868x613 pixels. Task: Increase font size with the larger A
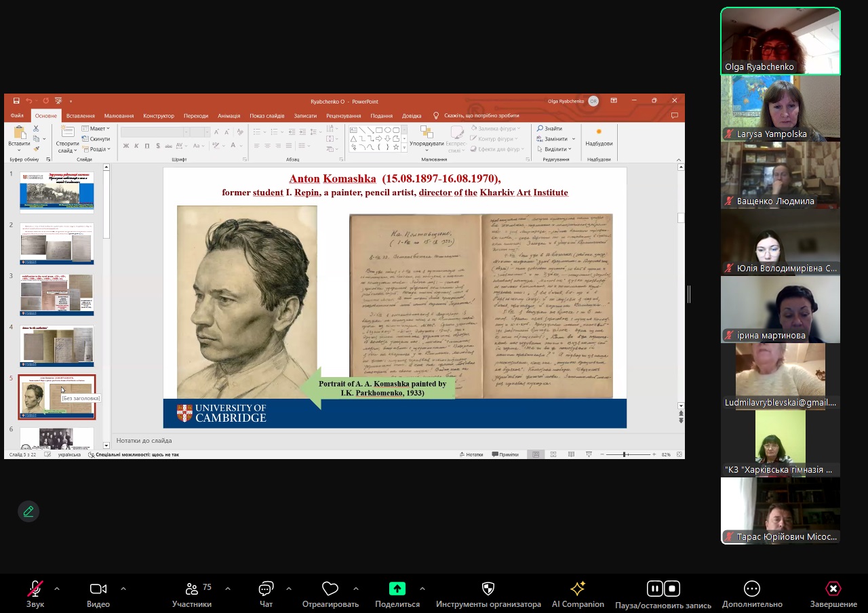click(x=216, y=132)
